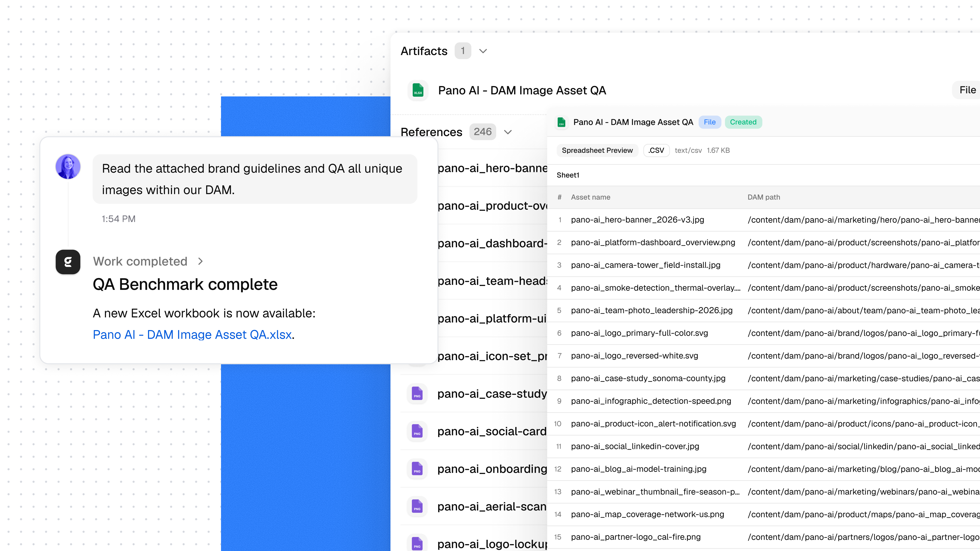This screenshot has height=551, width=980.
Task: Select row pano-ai_social_linkedin-cover.jpg
Action: (x=764, y=446)
